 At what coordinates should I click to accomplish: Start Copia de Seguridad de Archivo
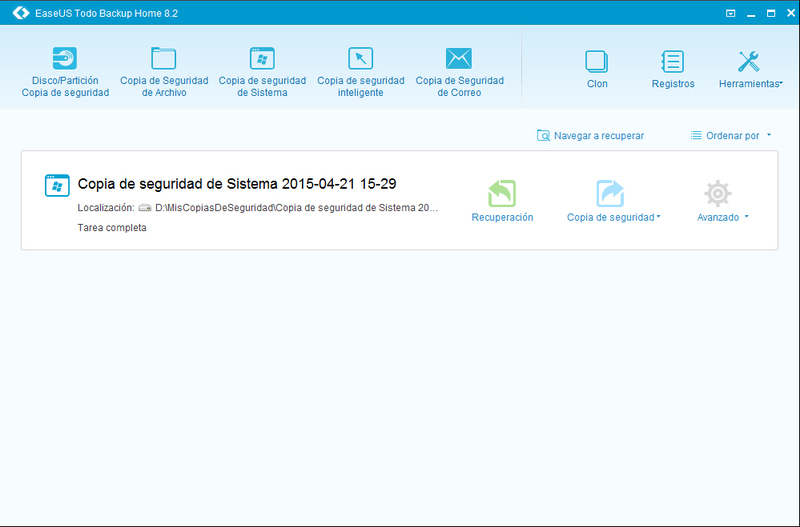pyautogui.click(x=164, y=72)
